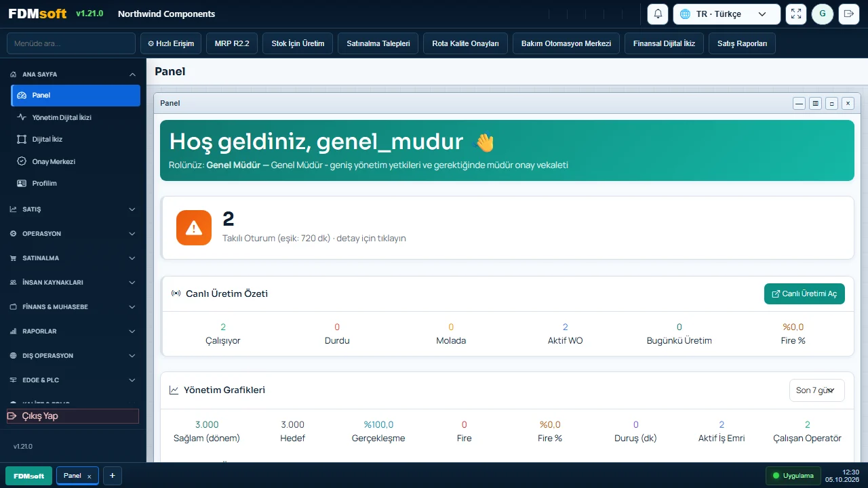Screen dimensions: 868x488
Task: Expand the EDGE & PLC section
Action: [73, 380]
